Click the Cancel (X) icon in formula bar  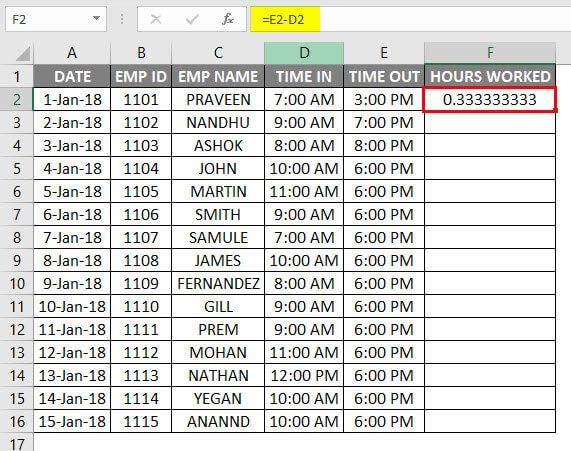tap(156, 19)
